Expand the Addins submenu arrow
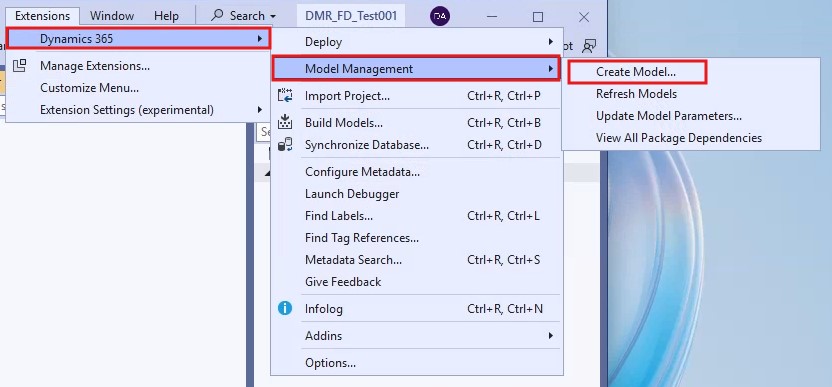Screen dimensions: 832x387 click(x=551, y=336)
